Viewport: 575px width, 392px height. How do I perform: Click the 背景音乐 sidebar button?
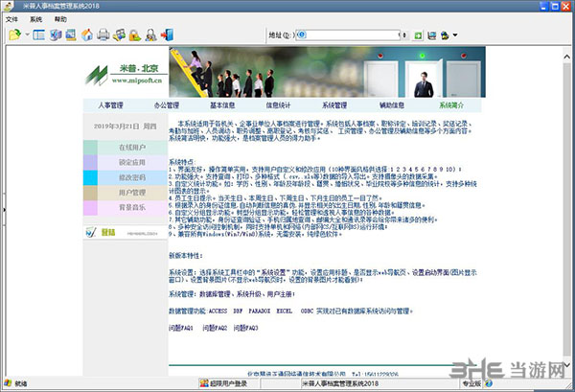pyautogui.click(x=118, y=207)
